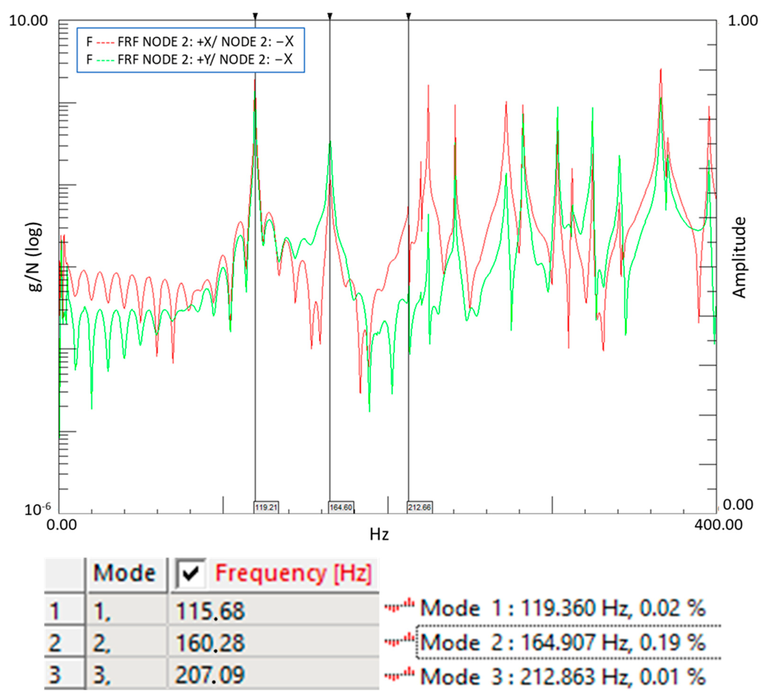Click the 119.21 cursor value label
Viewport: 766px width, 700px height.
point(266,507)
